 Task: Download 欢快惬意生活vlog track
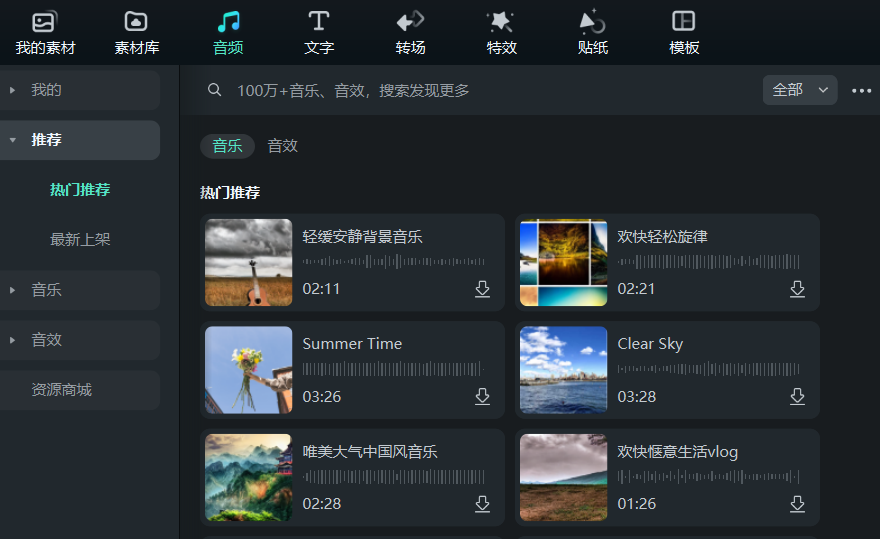pyautogui.click(x=798, y=504)
